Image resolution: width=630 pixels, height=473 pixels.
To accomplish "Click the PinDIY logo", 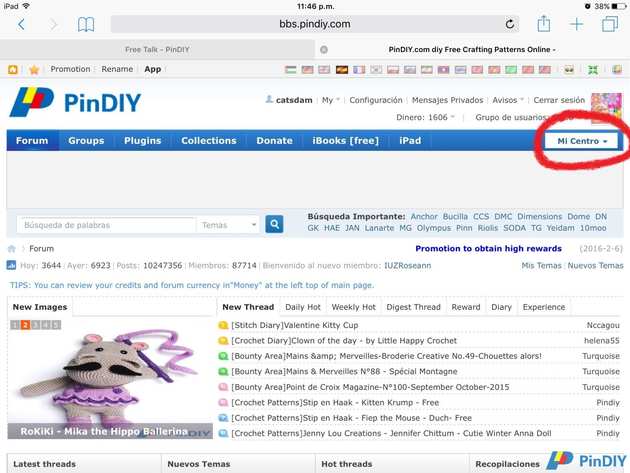I will coord(75,103).
